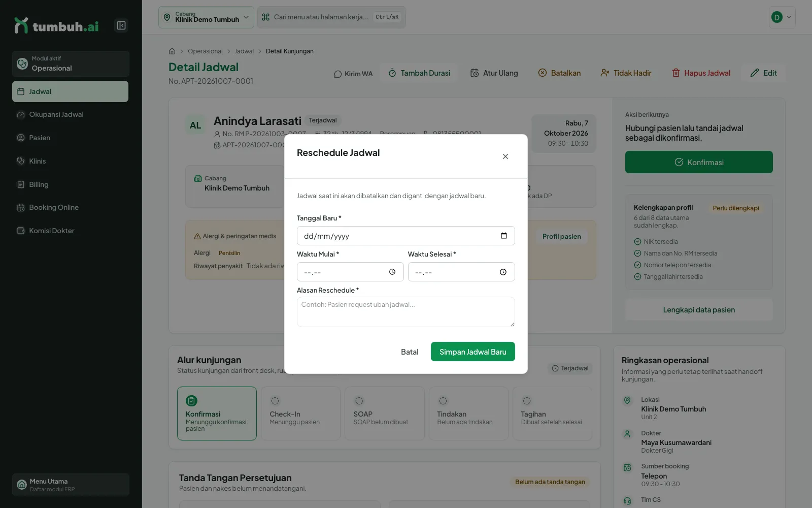Click Tambah Durasi button
Image resolution: width=812 pixels, height=508 pixels.
click(x=419, y=73)
